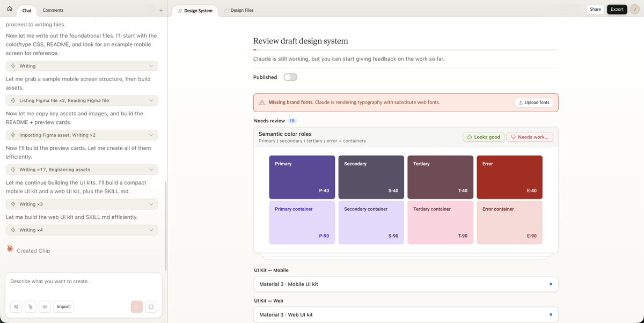
Task: Send prompt with the arrow button
Action: pos(137,307)
